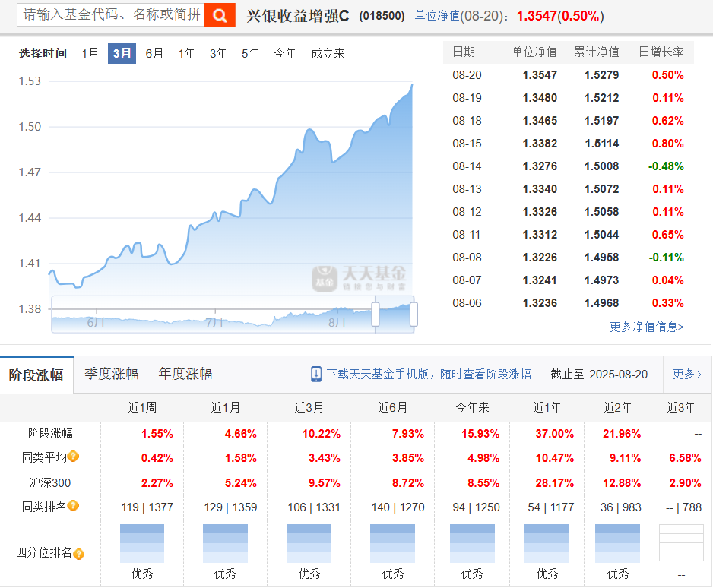This screenshot has width=713, height=588.
Task: Click the 累计净值 column header
Action: (597, 52)
